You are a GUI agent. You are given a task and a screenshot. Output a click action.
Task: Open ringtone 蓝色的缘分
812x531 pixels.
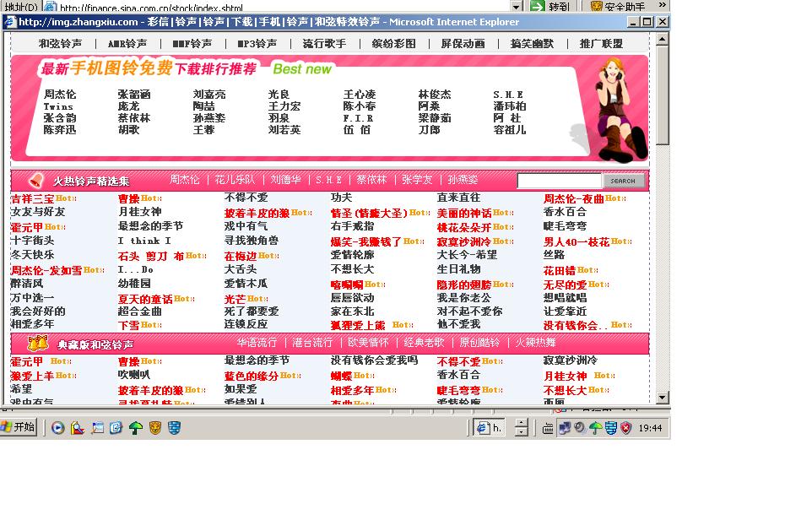click(252, 376)
